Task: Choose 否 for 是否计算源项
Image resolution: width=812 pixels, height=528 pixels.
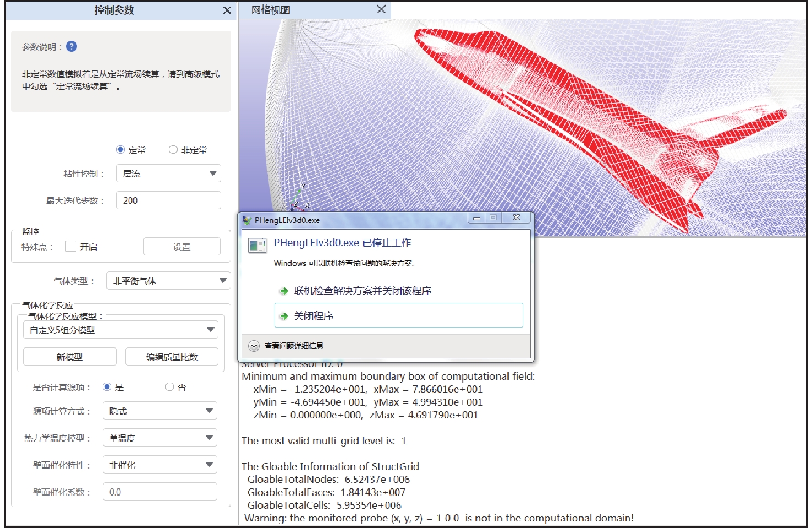Action: point(169,387)
